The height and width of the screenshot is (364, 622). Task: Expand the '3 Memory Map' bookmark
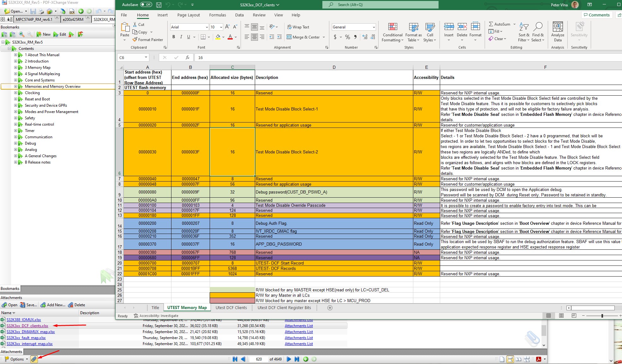point(16,67)
